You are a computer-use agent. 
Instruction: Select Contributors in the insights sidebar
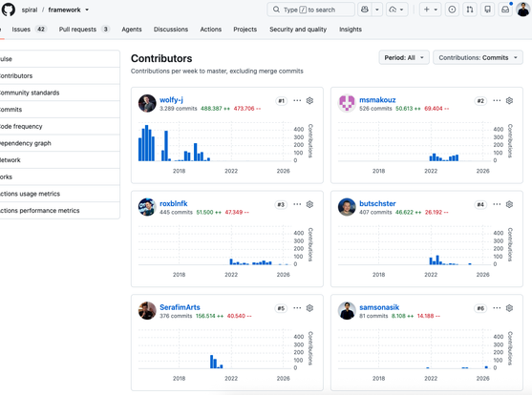(x=59, y=76)
